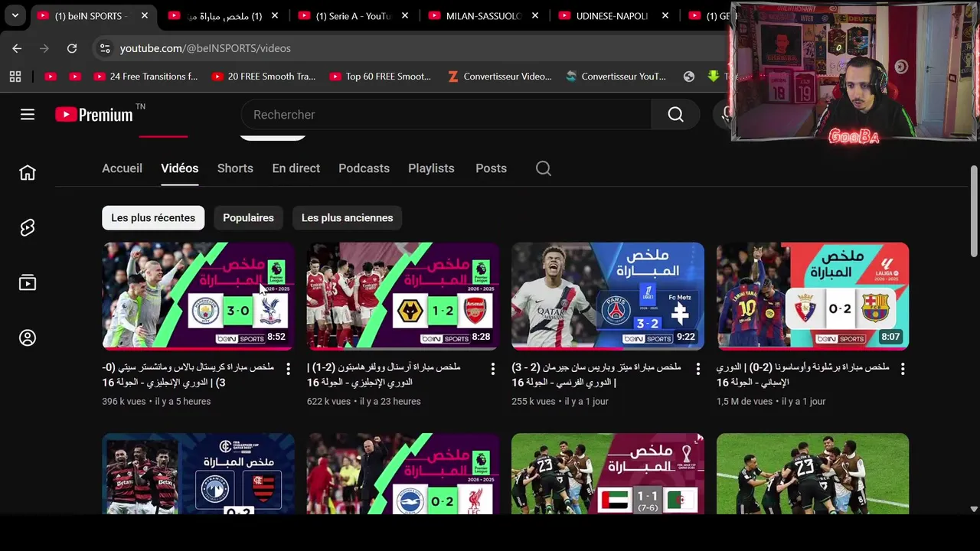The width and height of the screenshot is (980, 551).
Task: Open the You account sidebar icon
Action: coord(28,338)
